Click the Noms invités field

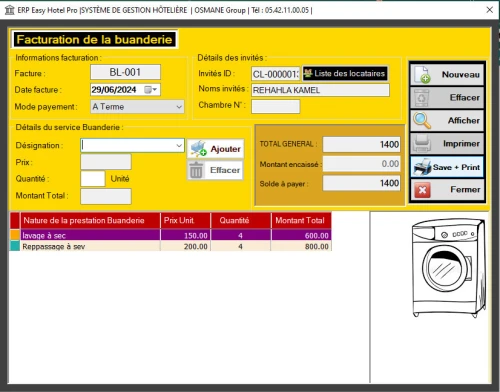point(320,90)
